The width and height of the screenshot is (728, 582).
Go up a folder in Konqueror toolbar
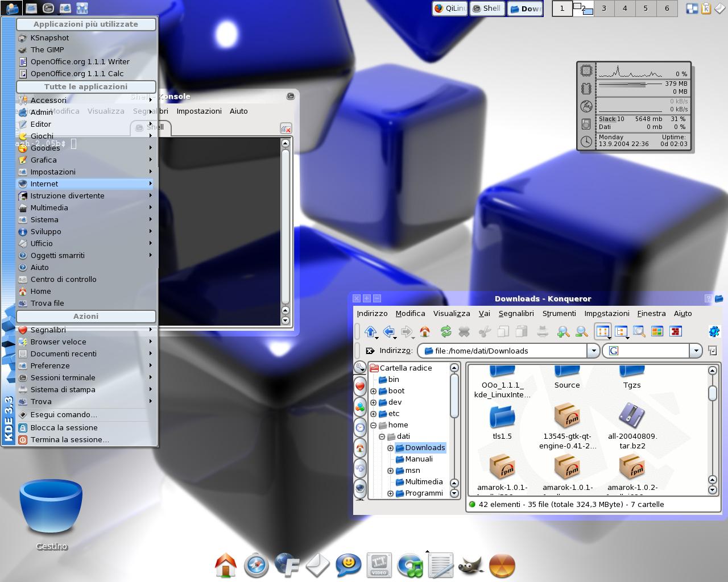click(x=371, y=331)
